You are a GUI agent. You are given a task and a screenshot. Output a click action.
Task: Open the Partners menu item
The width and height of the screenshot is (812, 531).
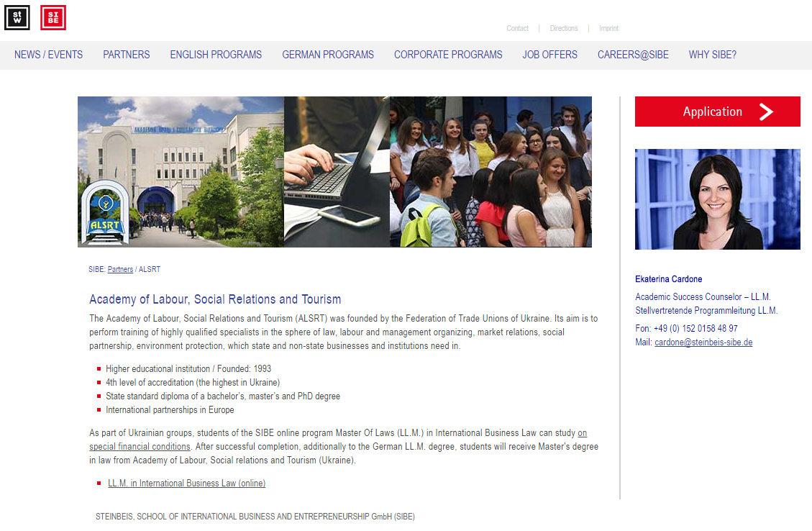click(x=127, y=55)
